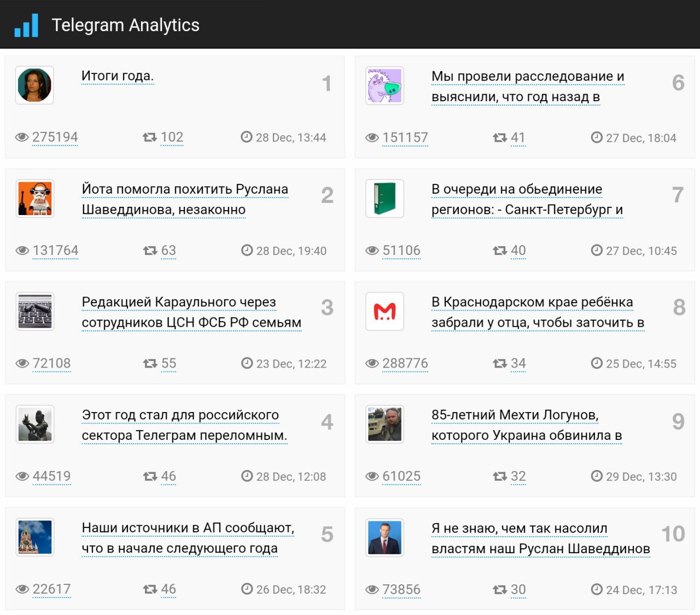
Task: Click the 46 reposts link for post 4
Action: click(168, 477)
